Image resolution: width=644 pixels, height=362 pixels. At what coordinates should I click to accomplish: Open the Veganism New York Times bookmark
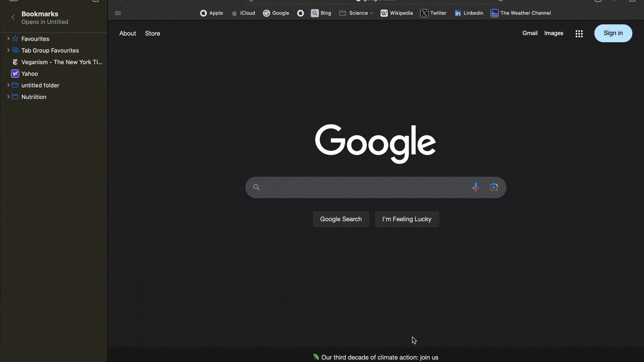(x=54, y=62)
